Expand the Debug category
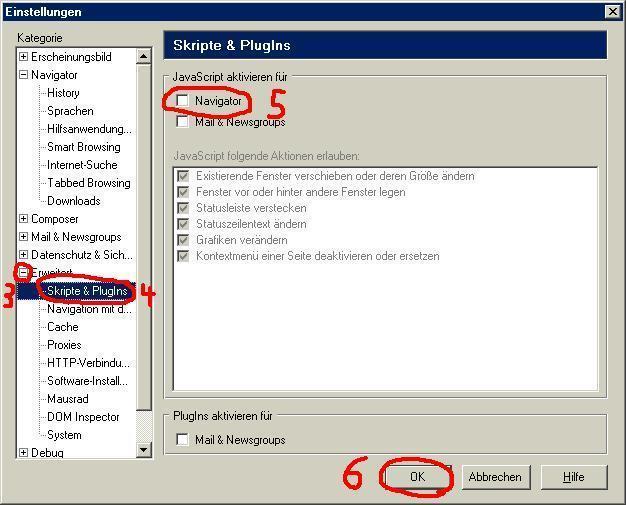The image size is (626, 505). [x=23, y=453]
